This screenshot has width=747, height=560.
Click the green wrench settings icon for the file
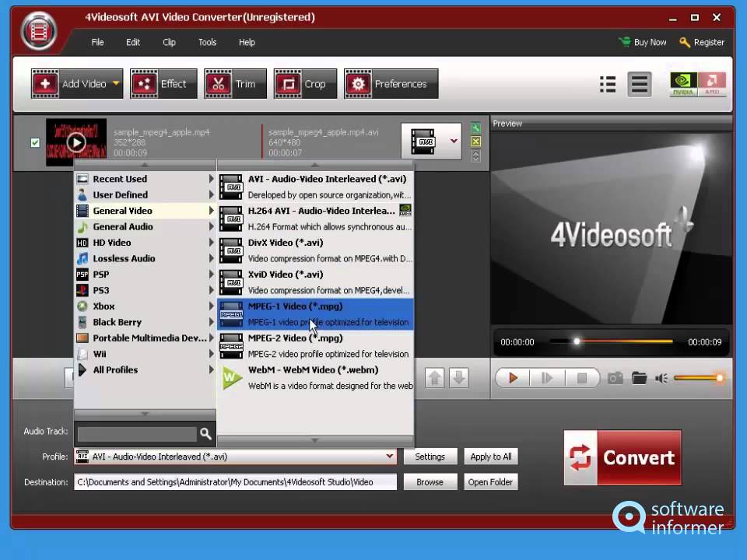[475, 128]
